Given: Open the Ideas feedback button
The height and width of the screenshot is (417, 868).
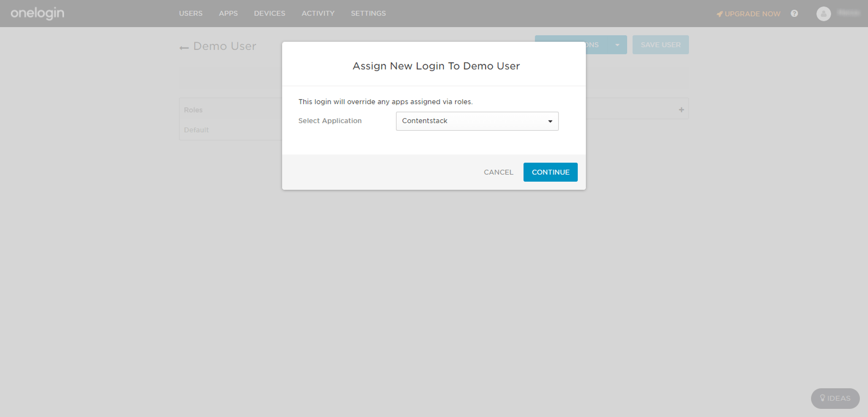Looking at the screenshot, I should click(x=835, y=398).
